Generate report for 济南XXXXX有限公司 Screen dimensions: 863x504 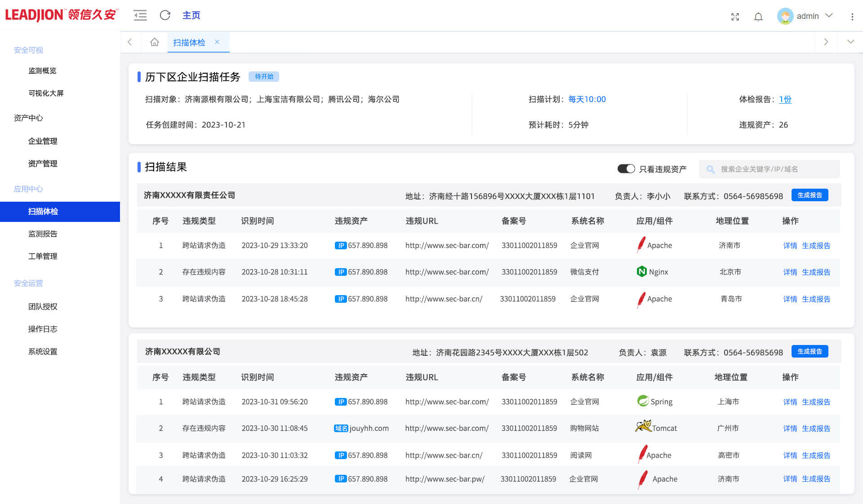point(810,351)
